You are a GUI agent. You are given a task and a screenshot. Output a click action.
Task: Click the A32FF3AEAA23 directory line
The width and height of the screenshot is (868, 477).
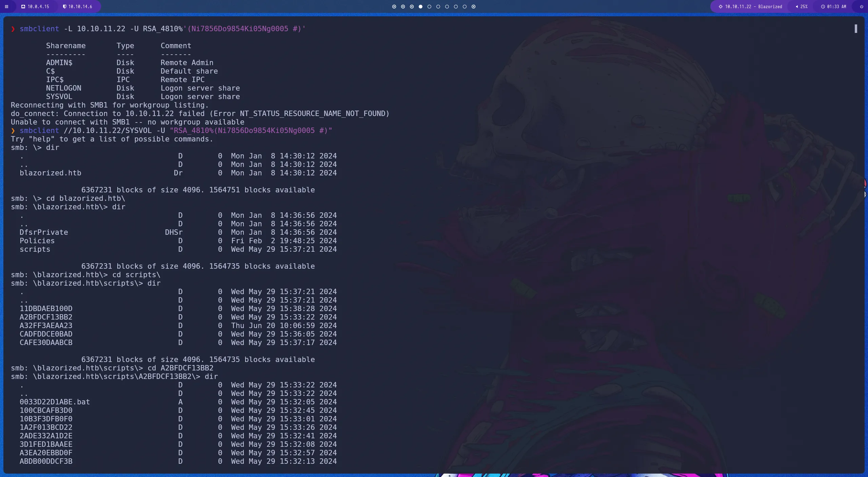coord(46,326)
